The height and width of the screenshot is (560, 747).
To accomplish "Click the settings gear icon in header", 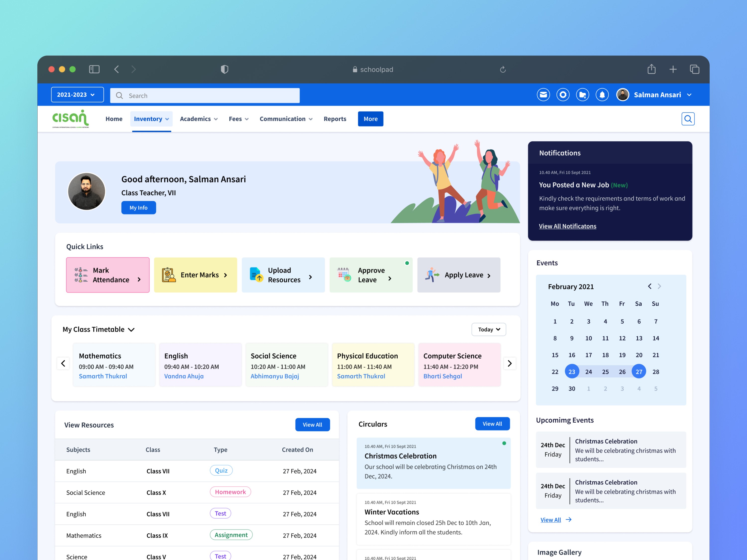I will [562, 95].
